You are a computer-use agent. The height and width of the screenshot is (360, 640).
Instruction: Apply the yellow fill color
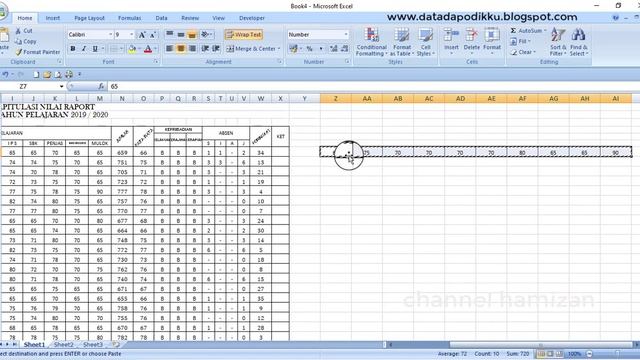[132, 49]
